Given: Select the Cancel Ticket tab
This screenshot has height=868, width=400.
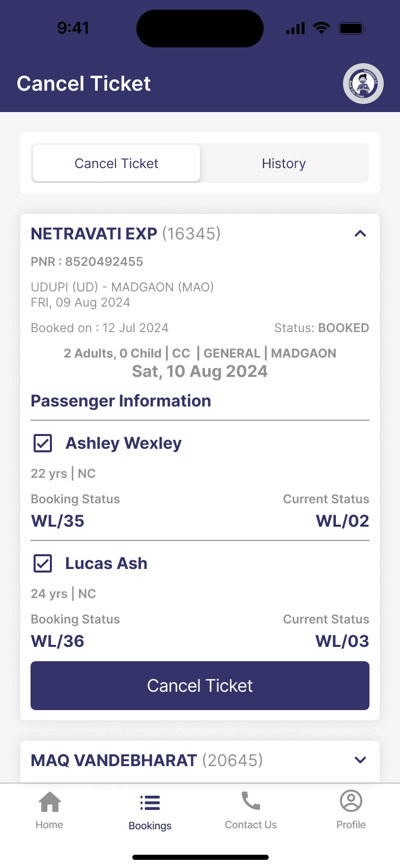Looking at the screenshot, I should pyautogui.click(x=117, y=164).
